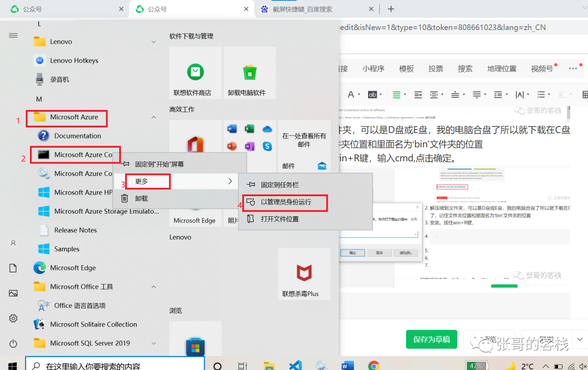Image resolution: width=588 pixels, height=370 pixels.
Task: Open OneNote from the small tile group
Action: [249, 146]
